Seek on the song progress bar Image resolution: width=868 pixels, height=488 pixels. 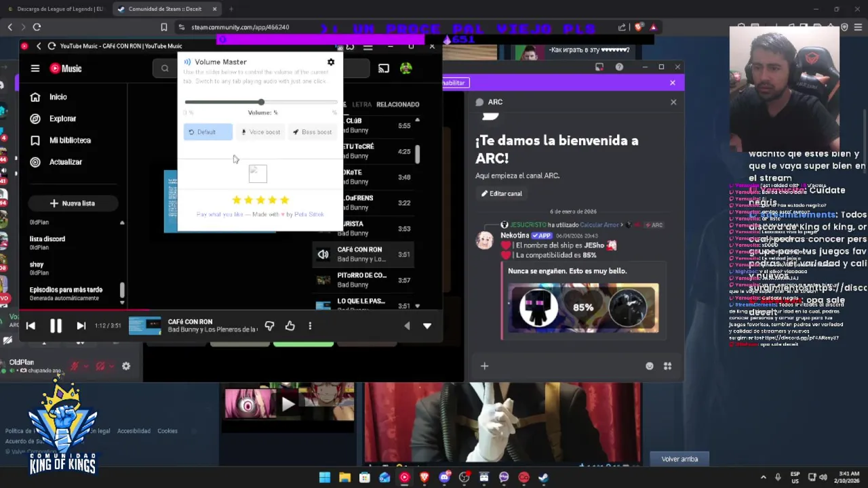[x=231, y=311]
